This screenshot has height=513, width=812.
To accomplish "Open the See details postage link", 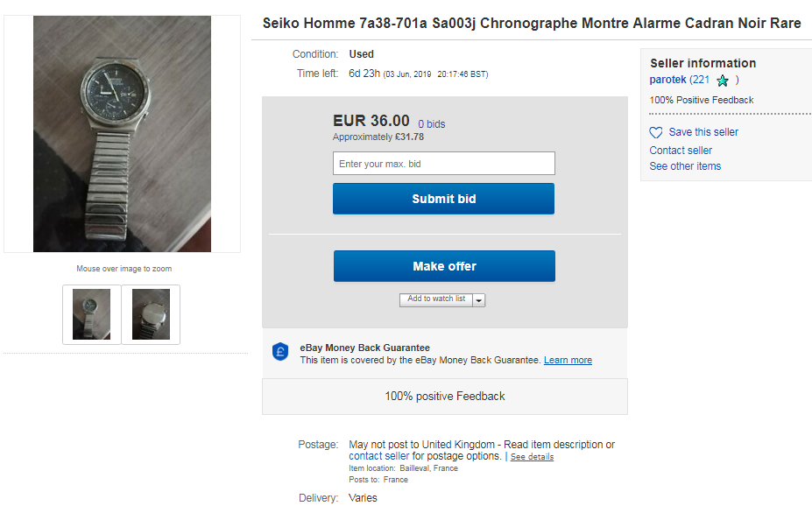I will 532,457.
